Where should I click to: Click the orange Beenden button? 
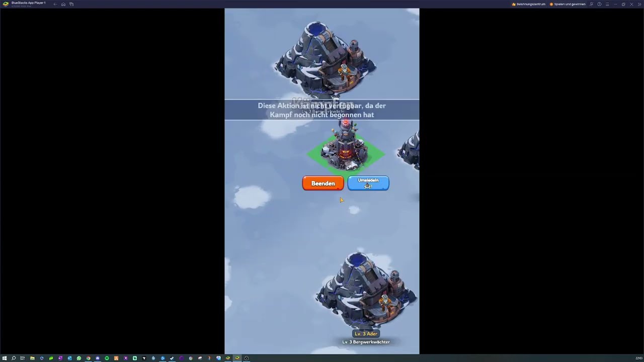tap(323, 184)
